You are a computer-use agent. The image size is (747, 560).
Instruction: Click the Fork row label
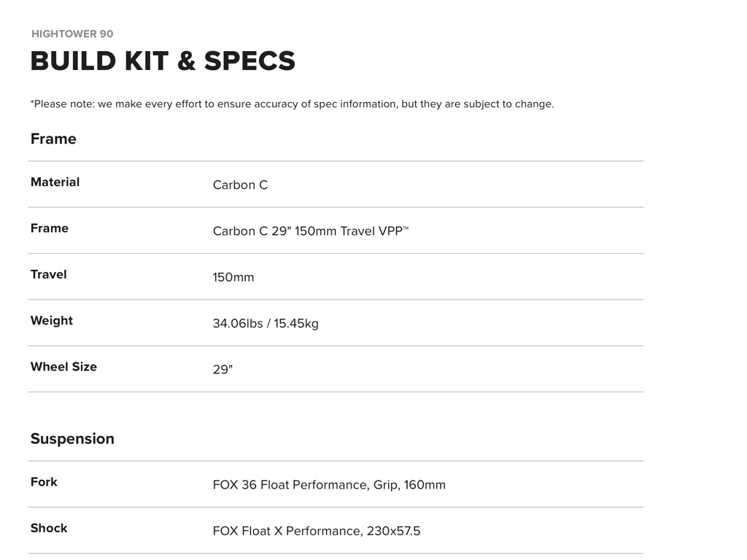click(44, 482)
